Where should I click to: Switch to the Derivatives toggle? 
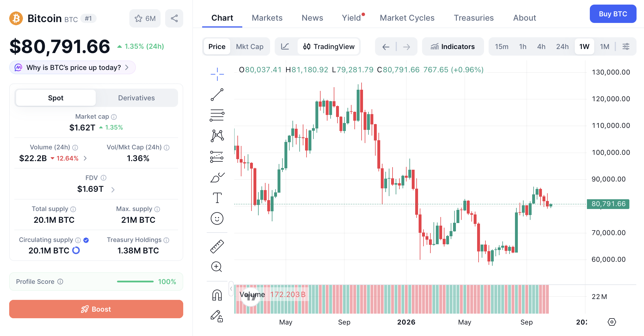(x=136, y=98)
